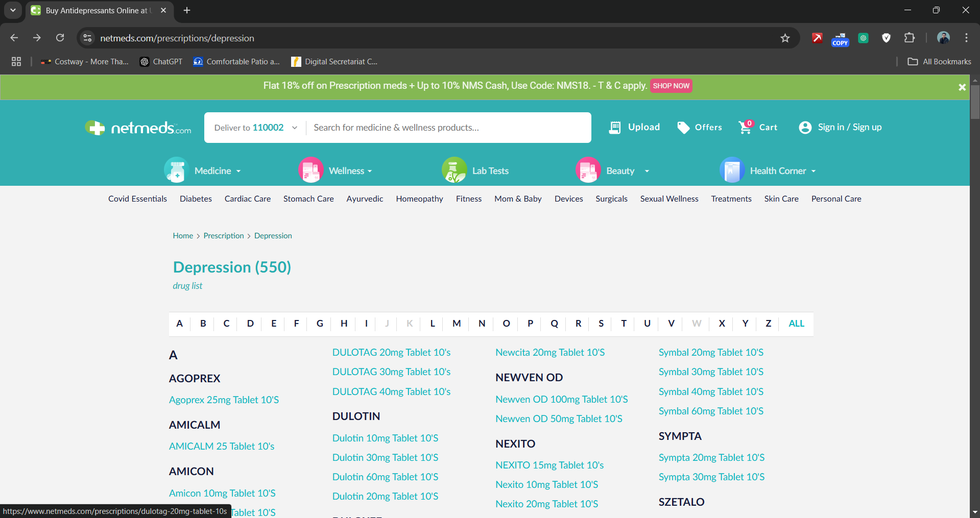Open the Costway bookmark
980x518 pixels.
click(x=85, y=62)
